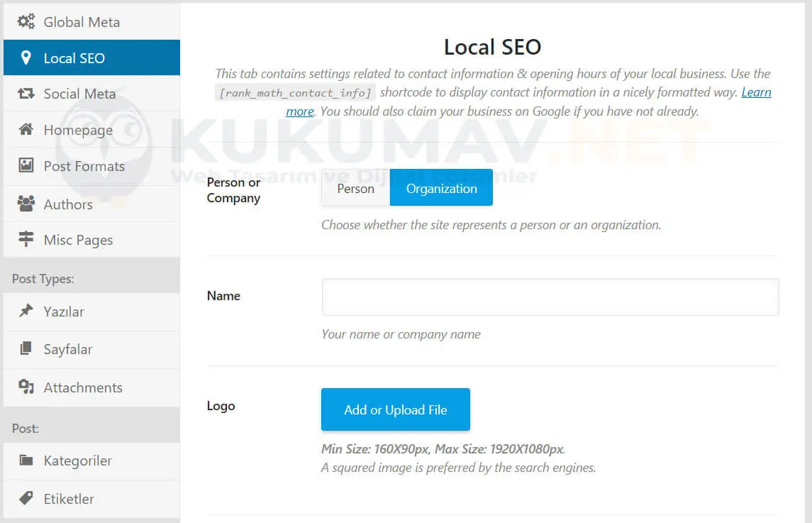Open the Misc Pages tab
The height and width of the screenshot is (523, 812).
pyautogui.click(x=91, y=239)
